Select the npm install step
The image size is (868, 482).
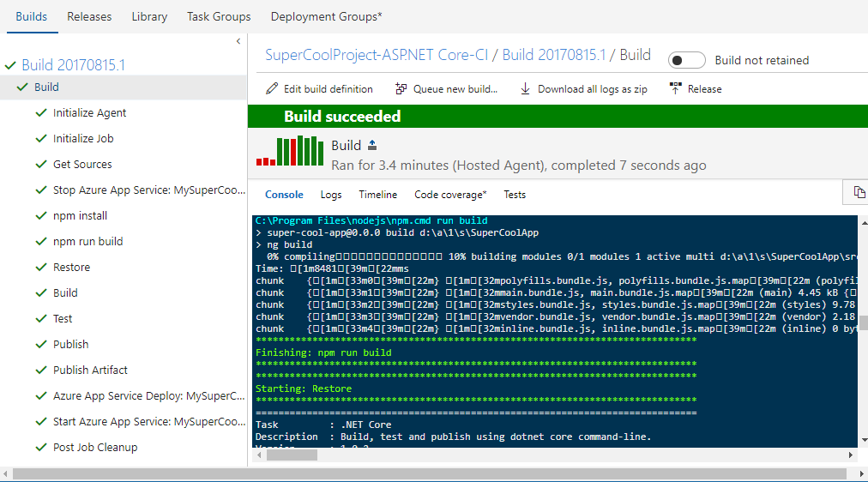[81, 216]
